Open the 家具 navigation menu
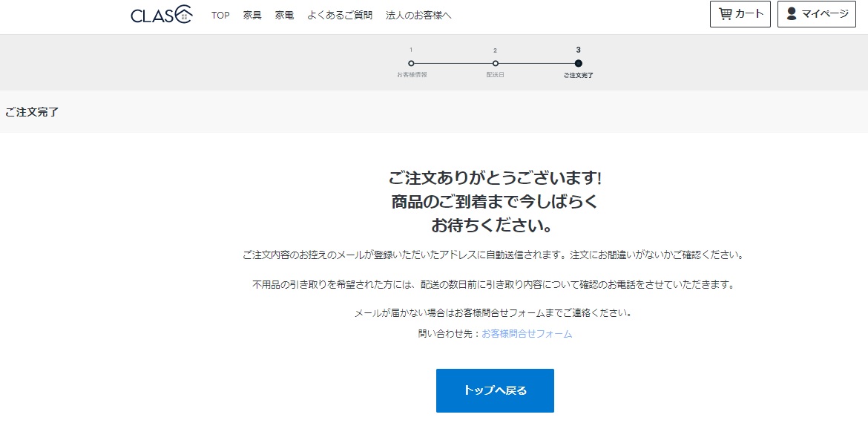This screenshot has width=868, height=423. pyautogui.click(x=252, y=15)
